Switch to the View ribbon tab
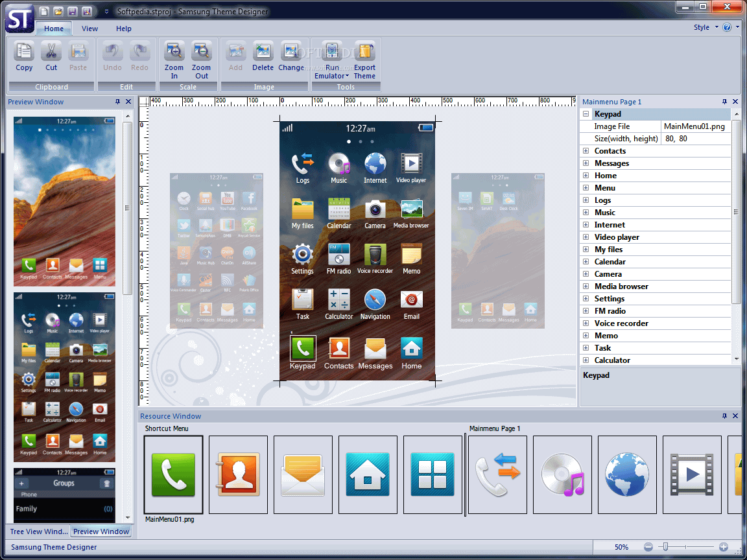 coord(89,29)
